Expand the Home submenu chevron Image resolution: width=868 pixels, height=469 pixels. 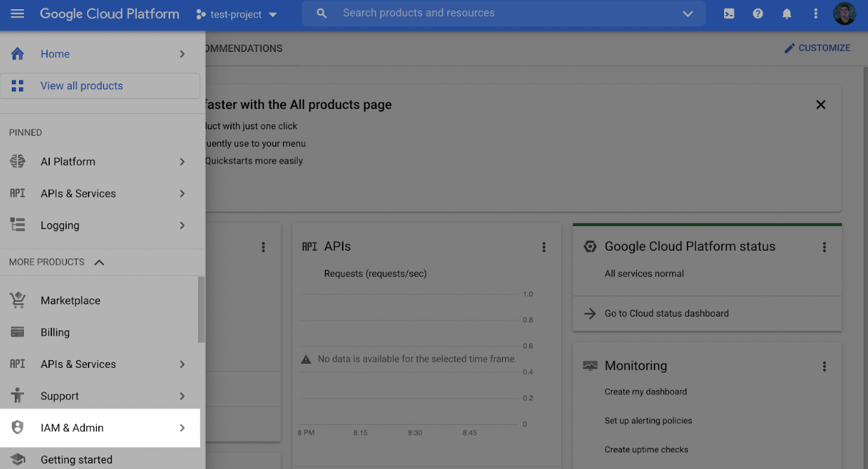coord(182,54)
